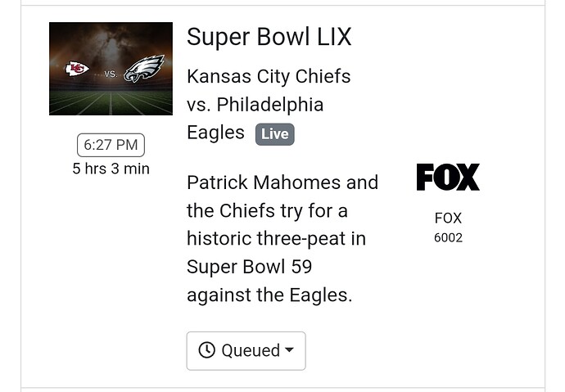Open the Super Bowl LIX title

(269, 37)
